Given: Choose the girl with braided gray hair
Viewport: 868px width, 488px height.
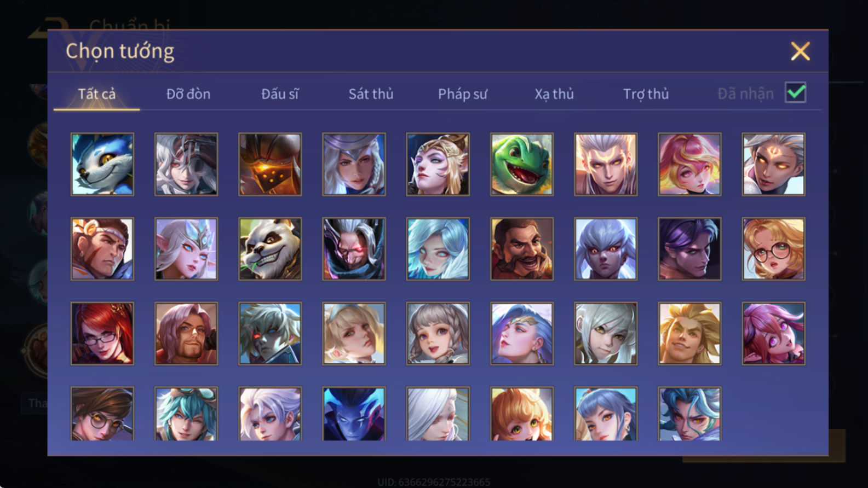Looking at the screenshot, I should pyautogui.click(x=438, y=333).
